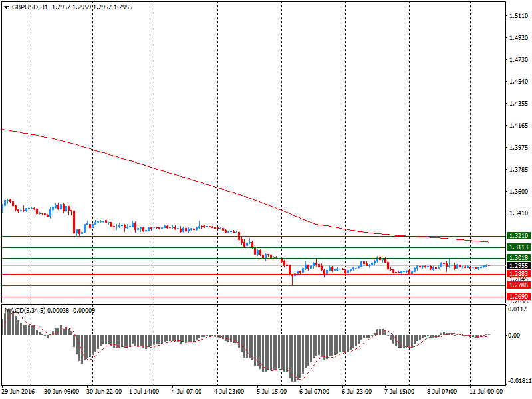Select the red 1.2786 support level label
Viewport: 532px width, 399px height.
click(x=519, y=285)
